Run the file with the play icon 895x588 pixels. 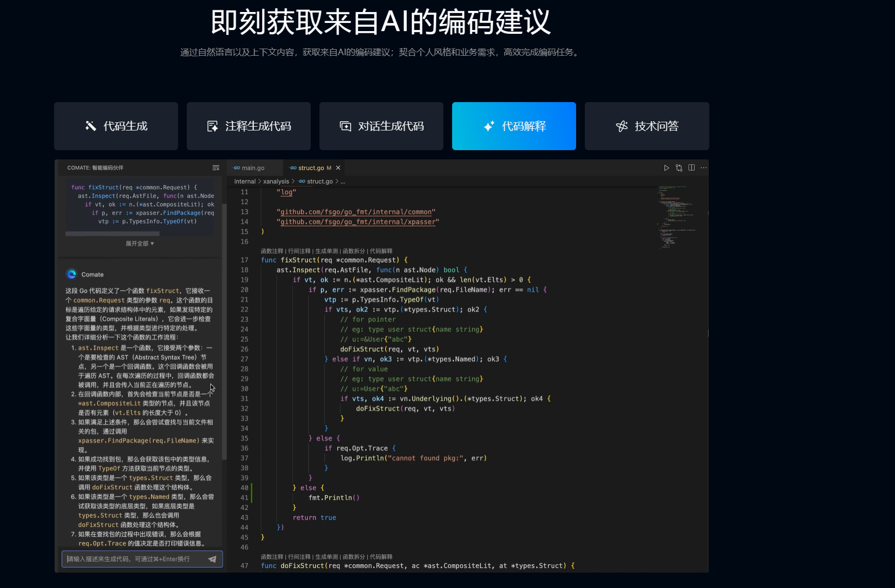click(x=666, y=168)
